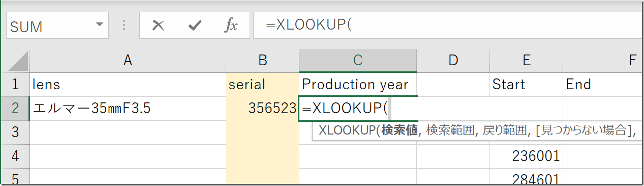Select the cell with value 236001

click(x=526, y=156)
